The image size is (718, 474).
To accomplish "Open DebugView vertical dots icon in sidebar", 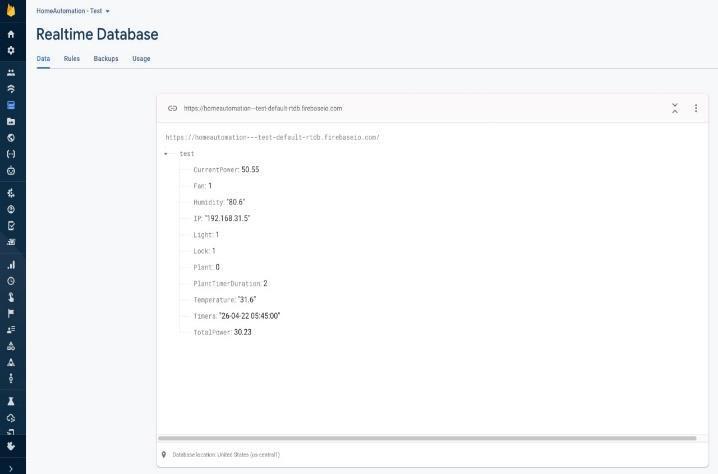I will point(11,378).
